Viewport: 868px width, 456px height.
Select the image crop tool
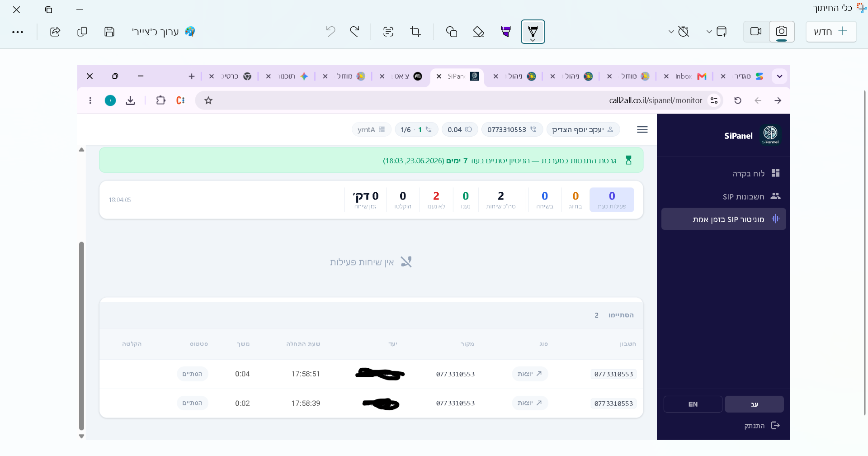415,32
